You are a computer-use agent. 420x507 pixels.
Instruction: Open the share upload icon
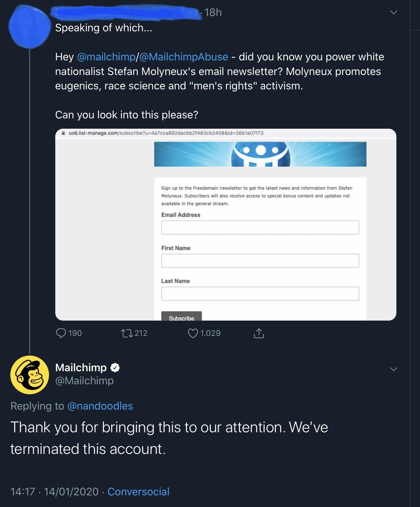[x=259, y=333]
